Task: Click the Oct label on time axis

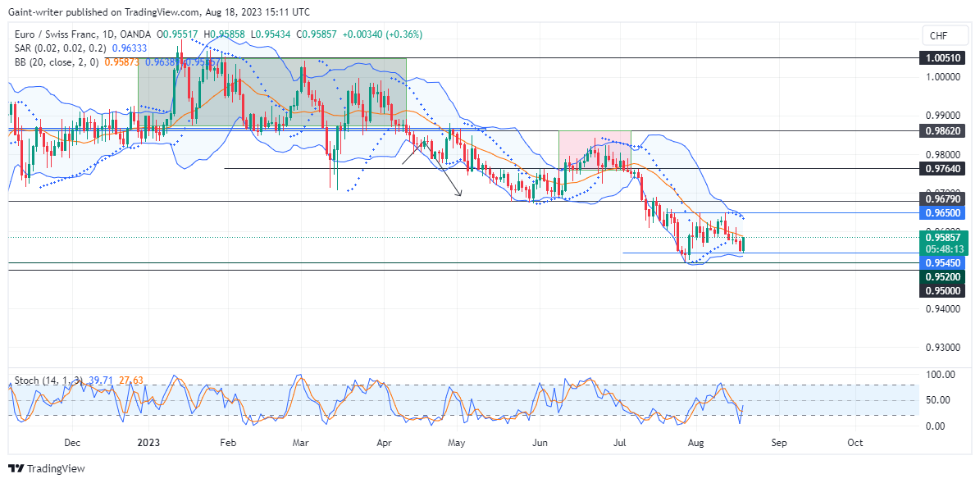Action: [855, 442]
